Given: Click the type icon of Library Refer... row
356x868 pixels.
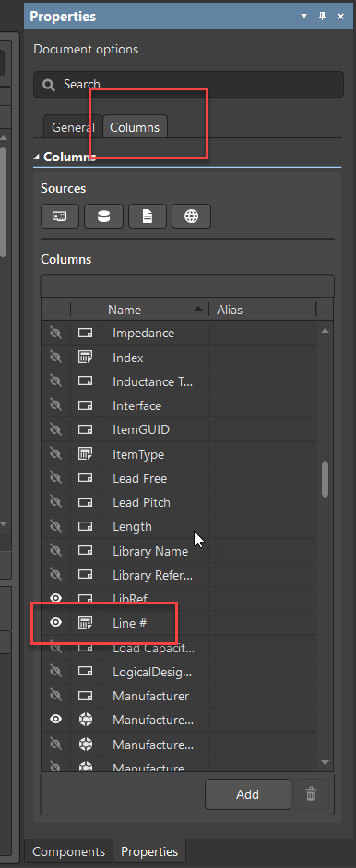Looking at the screenshot, I should 85,575.
